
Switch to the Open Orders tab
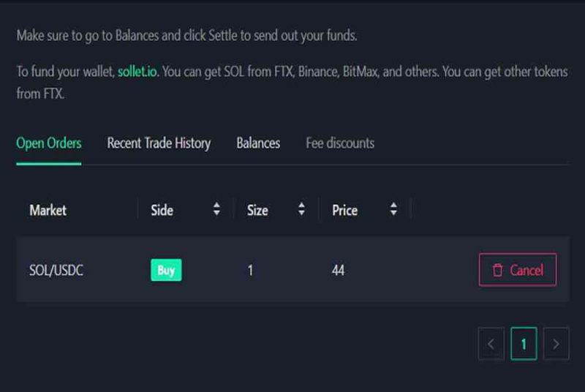49,143
